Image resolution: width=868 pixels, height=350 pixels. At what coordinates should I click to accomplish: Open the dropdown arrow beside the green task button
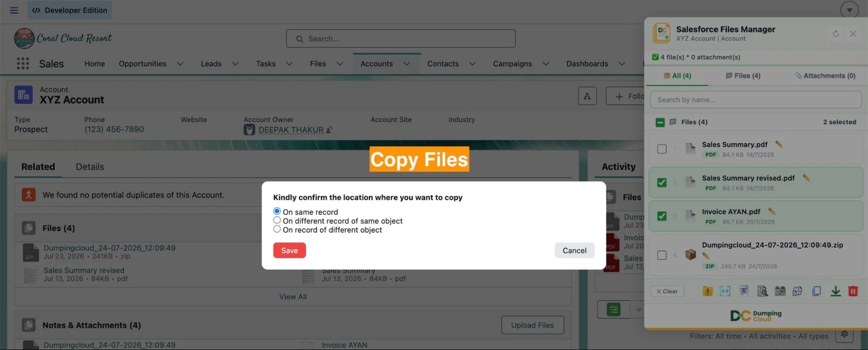click(638, 310)
